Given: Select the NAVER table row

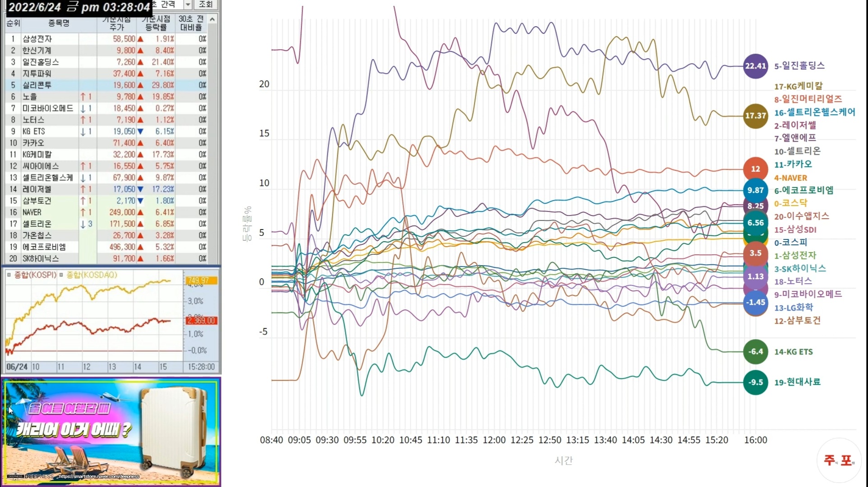Looking at the screenshot, I should (106, 212).
